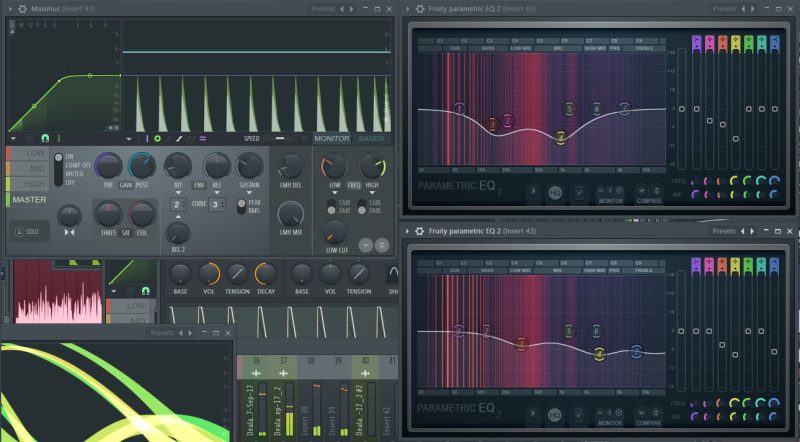Go to next preset in Maximus title bar
This screenshot has width=800, height=442.
coord(351,9)
